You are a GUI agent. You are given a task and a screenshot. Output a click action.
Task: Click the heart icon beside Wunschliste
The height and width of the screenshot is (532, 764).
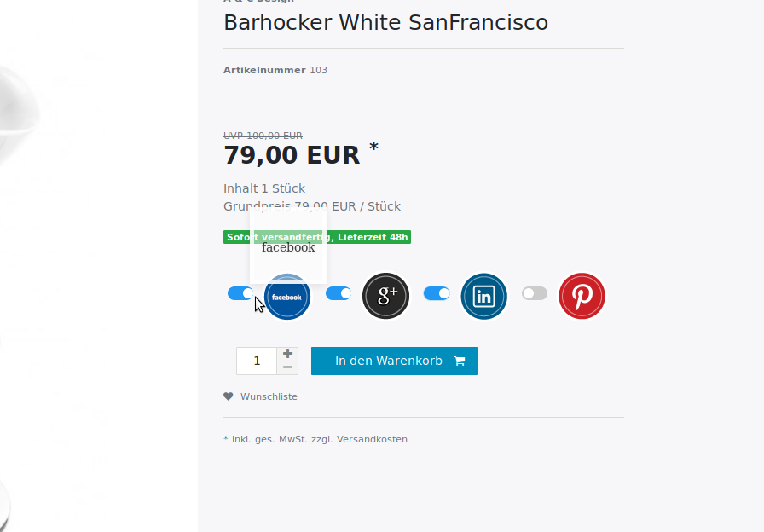click(229, 396)
